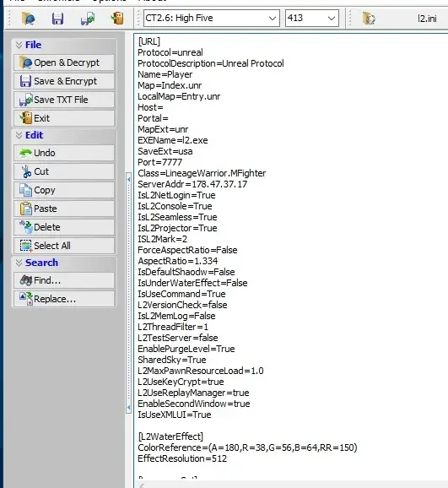Click the Undo button
The height and width of the screenshot is (488, 448).
64,153
